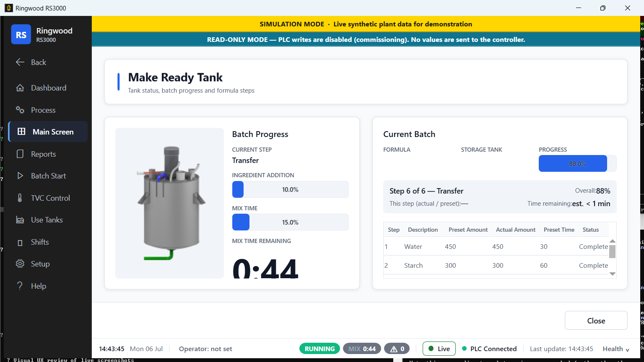This screenshot has width=644, height=362.
Task: Click the RUNNING status badge
Action: tap(319, 349)
